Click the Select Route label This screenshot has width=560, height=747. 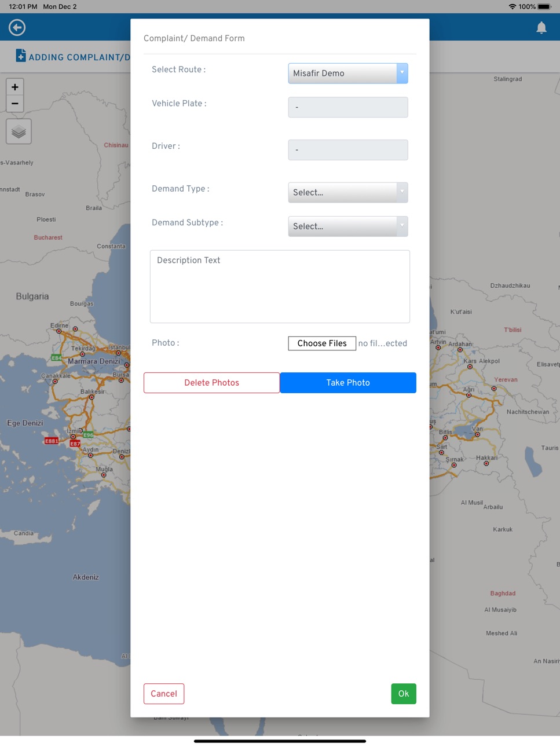178,69
